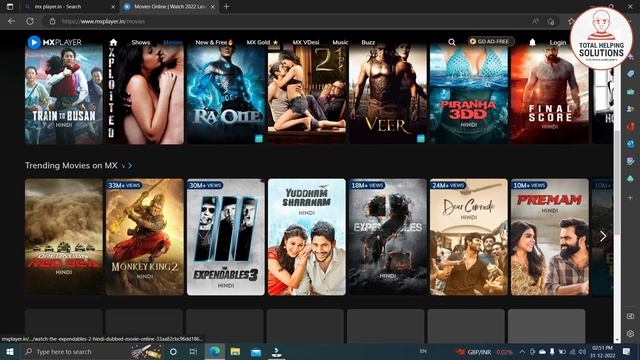Open the Buzz section
The image size is (640, 360).
[368, 42]
